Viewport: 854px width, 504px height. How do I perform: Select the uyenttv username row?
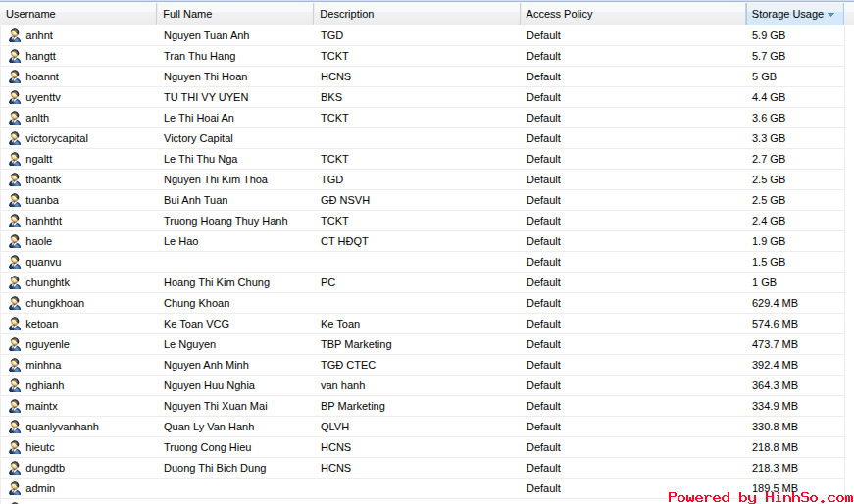[x=43, y=97]
